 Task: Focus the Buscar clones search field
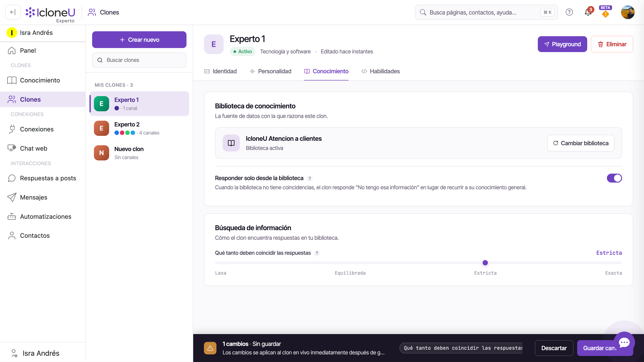click(x=139, y=60)
